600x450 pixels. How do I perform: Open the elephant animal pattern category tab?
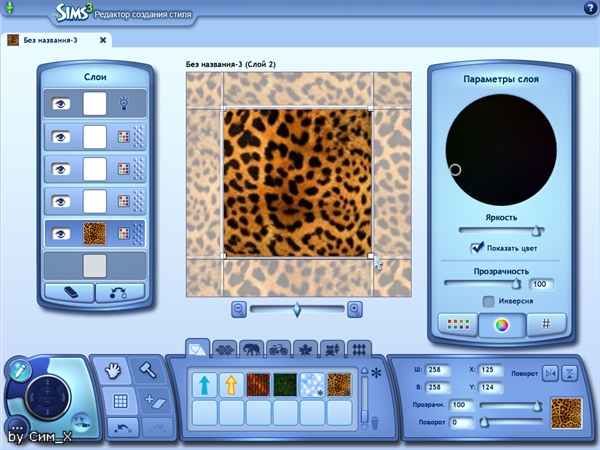point(251,349)
